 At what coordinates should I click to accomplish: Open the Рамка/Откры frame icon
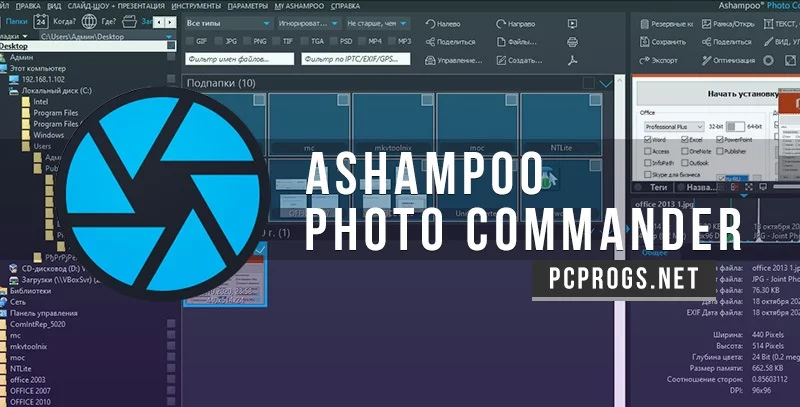tap(706, 24)
